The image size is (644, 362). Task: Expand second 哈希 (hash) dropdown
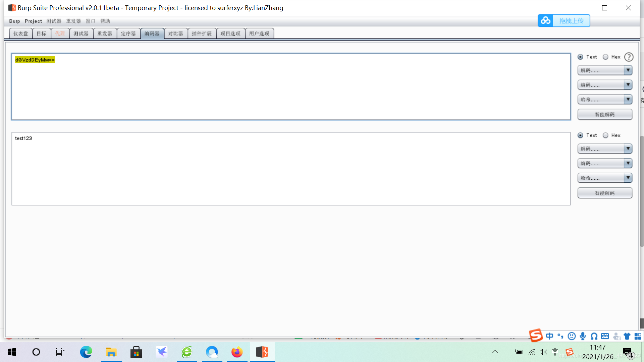[605, 178]
